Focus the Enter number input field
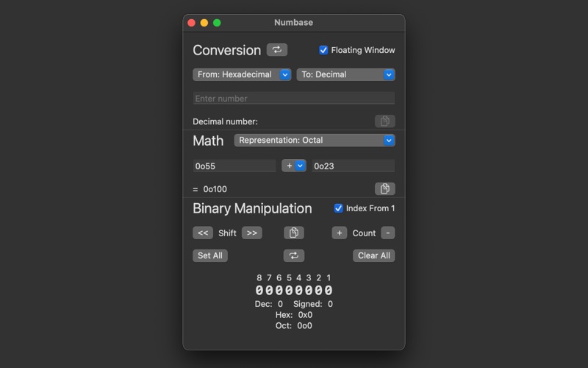The image size is (588, 368). (293, 98)
